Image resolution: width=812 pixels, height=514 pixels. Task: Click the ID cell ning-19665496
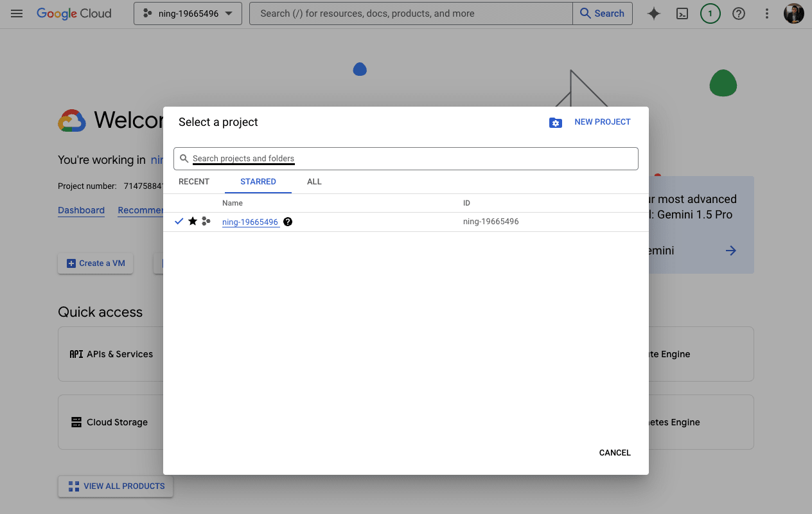(491, 222)
